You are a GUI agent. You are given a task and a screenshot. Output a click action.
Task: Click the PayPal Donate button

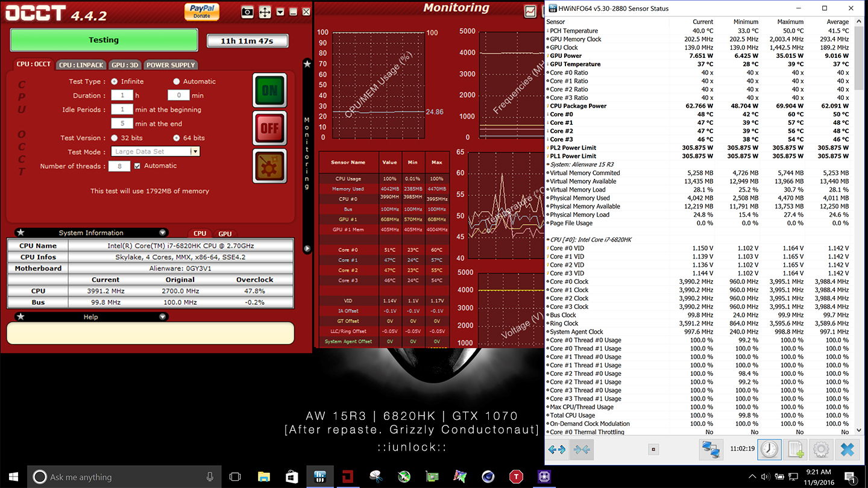click(202, 11)
